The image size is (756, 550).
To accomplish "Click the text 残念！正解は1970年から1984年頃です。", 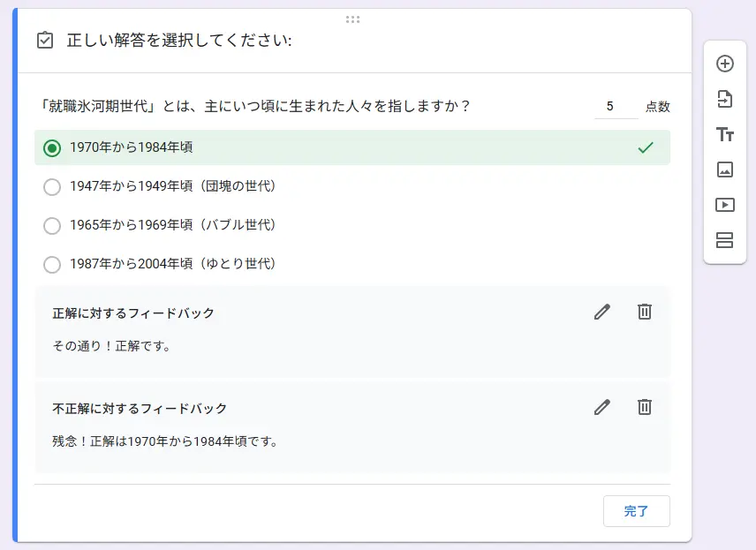I will pos(165,441).
